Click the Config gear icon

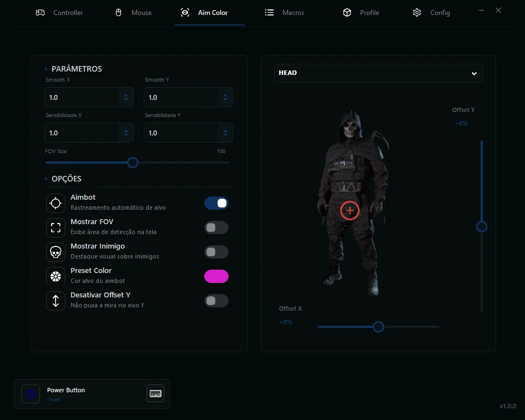point(417,13)
